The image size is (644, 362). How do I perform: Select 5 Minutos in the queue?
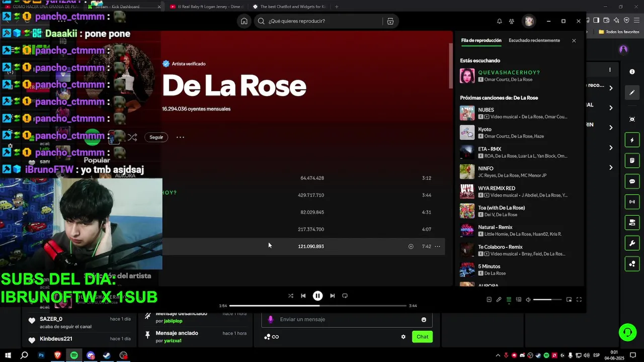518,270
